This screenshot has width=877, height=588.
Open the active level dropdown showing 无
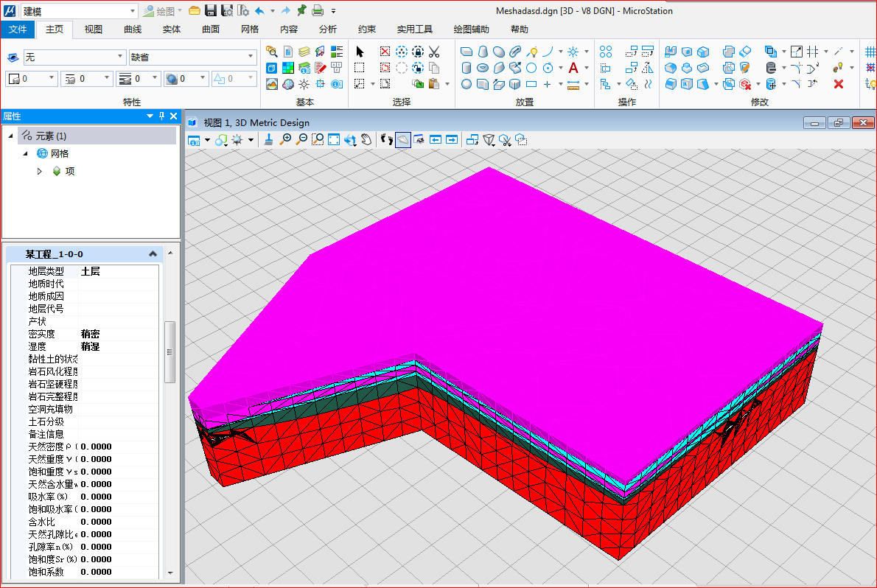pos(119,57)
